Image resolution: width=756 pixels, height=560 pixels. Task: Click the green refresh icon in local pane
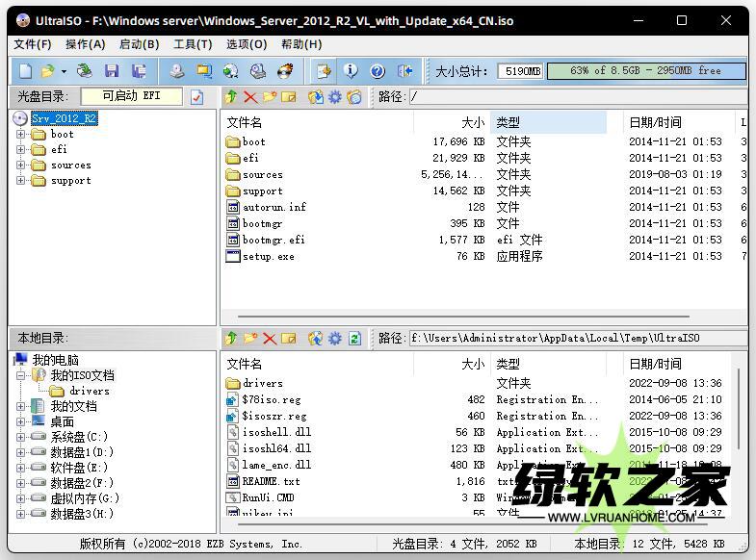point(354,339)
